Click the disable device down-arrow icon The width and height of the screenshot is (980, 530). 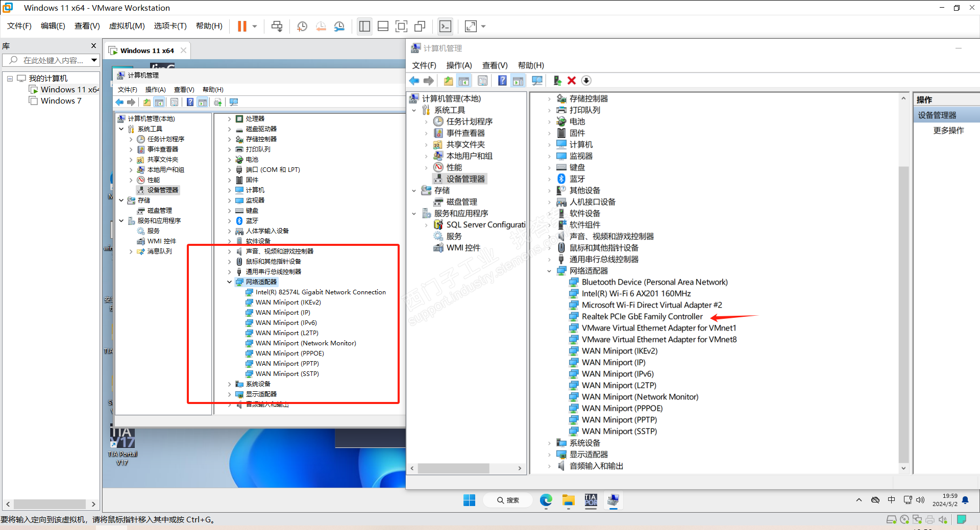point(586,81)
